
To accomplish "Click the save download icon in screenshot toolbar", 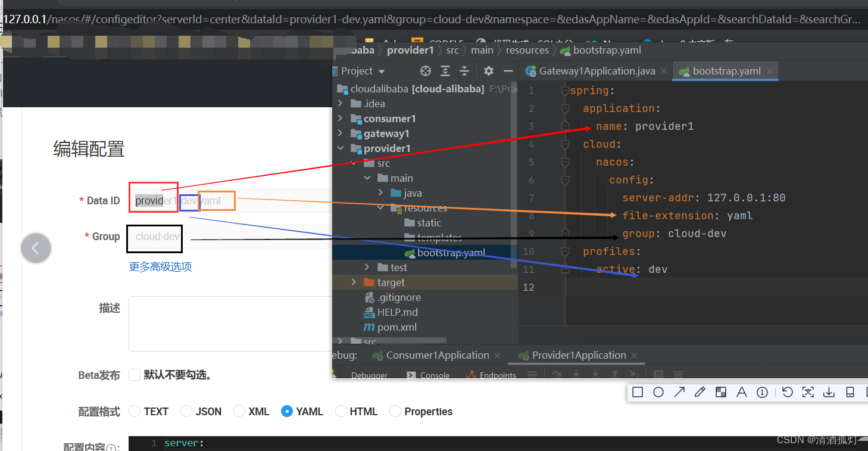I will 829,392.
